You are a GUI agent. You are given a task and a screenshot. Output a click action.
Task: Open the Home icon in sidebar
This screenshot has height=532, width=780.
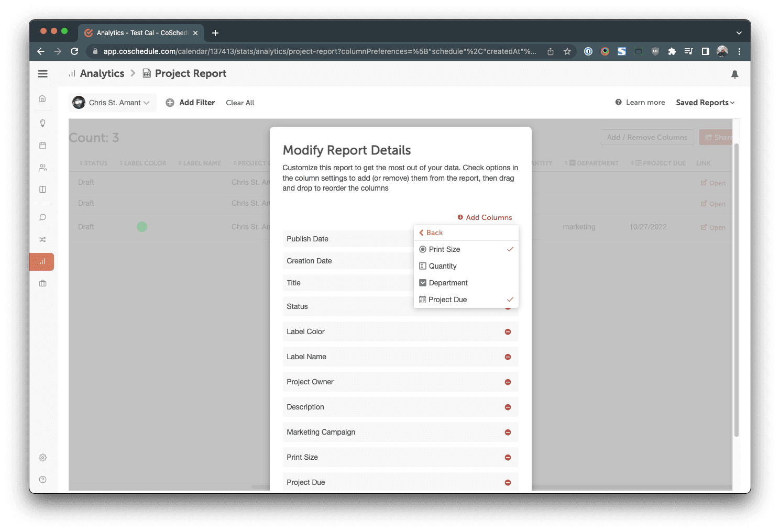(x=43, y=98)
